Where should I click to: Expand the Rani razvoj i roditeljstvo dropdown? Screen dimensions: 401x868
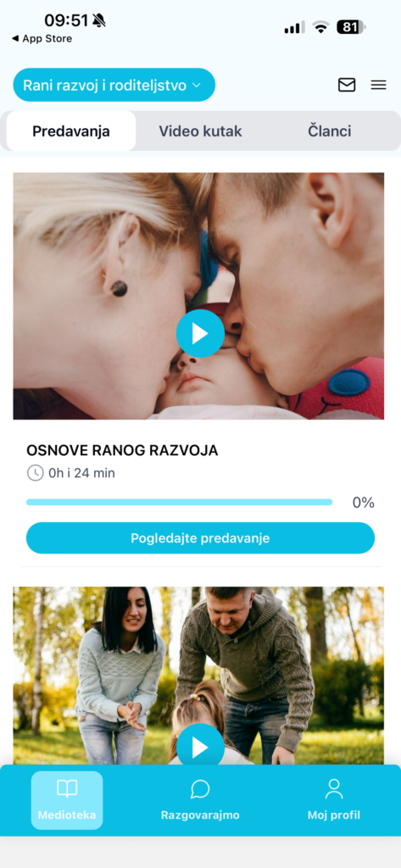pos(114,85)
